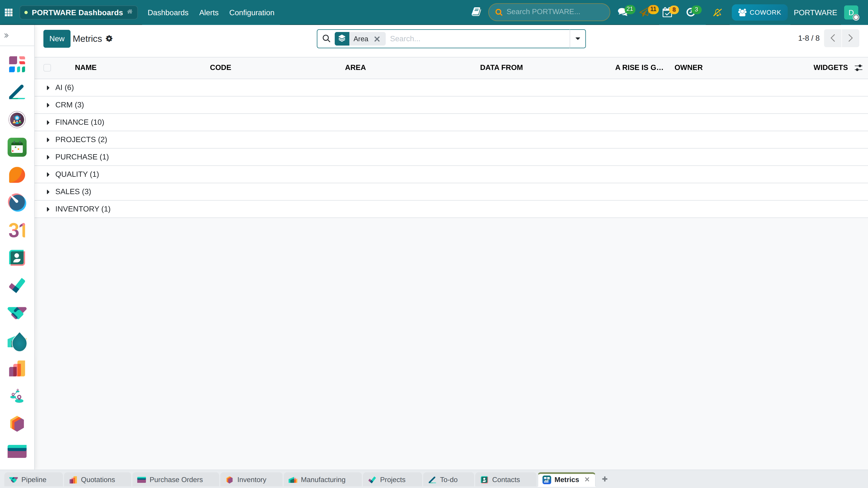Close the Metrics tab
868x488 pixels.
[x=587, y=479]
